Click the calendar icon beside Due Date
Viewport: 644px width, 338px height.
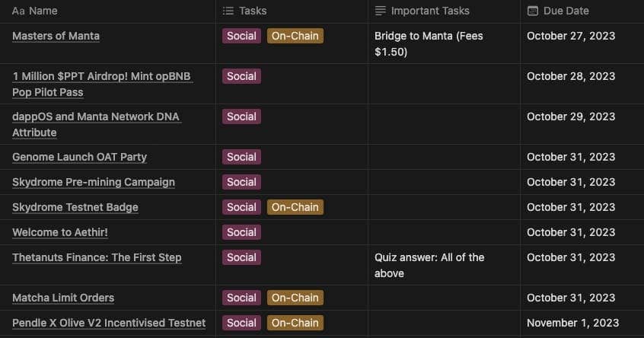(533, 11)
